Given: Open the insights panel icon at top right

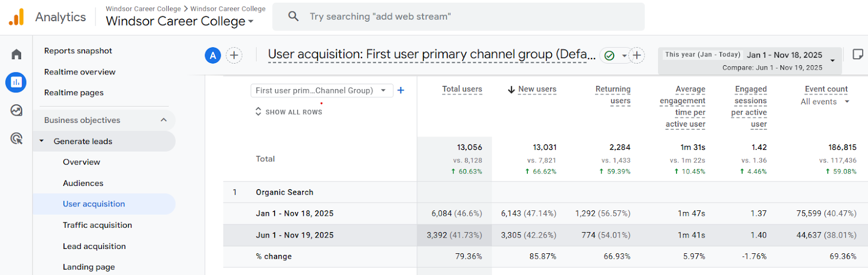Looking at the screenshot, I should (858, 54).
